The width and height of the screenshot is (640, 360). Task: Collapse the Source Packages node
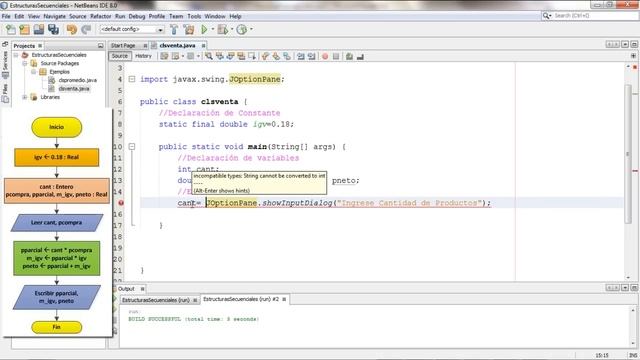coord(24,63)
